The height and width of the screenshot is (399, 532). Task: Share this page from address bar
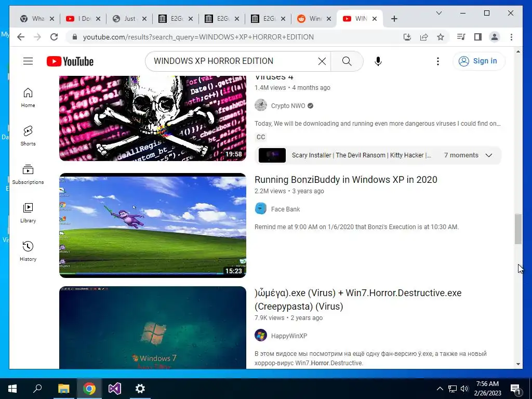[424, 37]
